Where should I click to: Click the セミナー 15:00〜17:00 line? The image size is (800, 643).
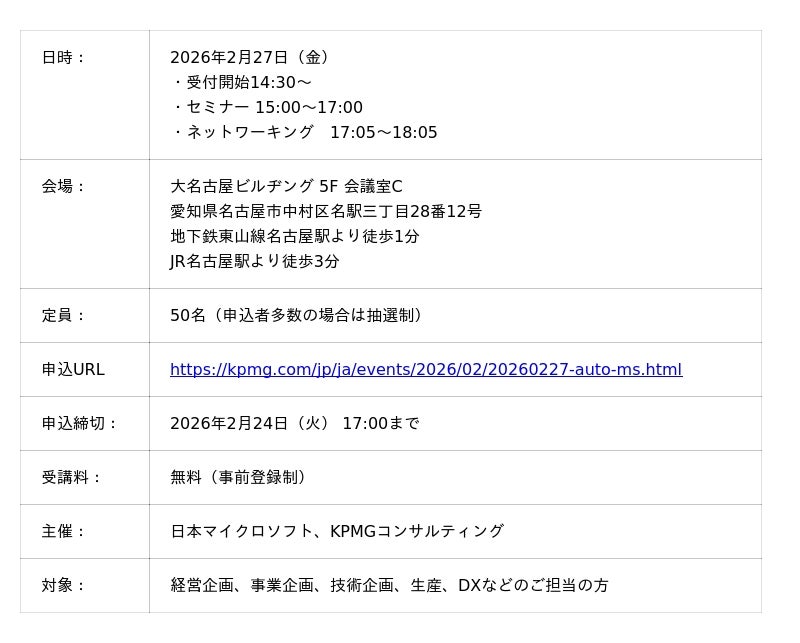(x=268, y=108)
